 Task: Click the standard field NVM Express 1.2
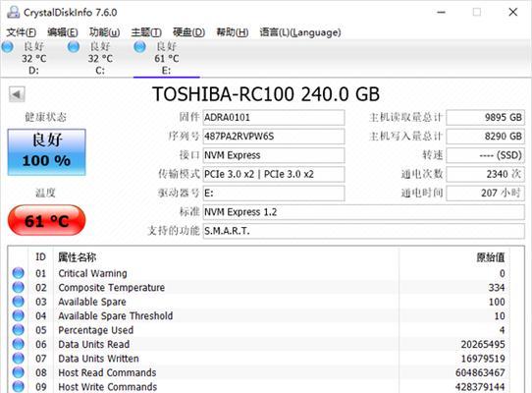[x=364, y=212]
